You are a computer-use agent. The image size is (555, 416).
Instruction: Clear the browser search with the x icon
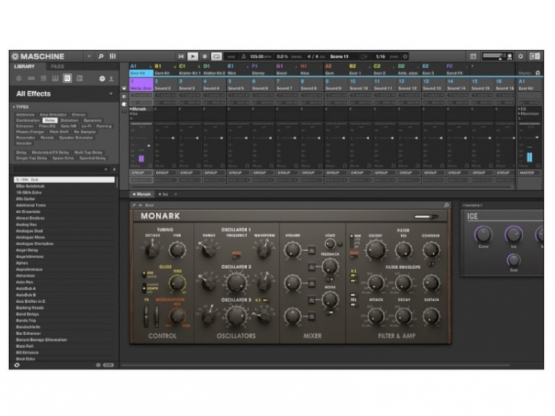tap(106, 170)
